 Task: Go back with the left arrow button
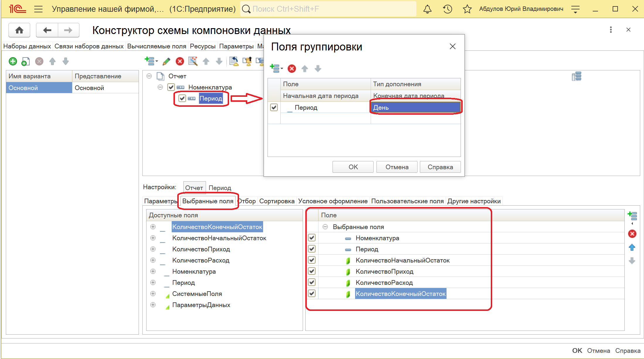pos(47,30)
